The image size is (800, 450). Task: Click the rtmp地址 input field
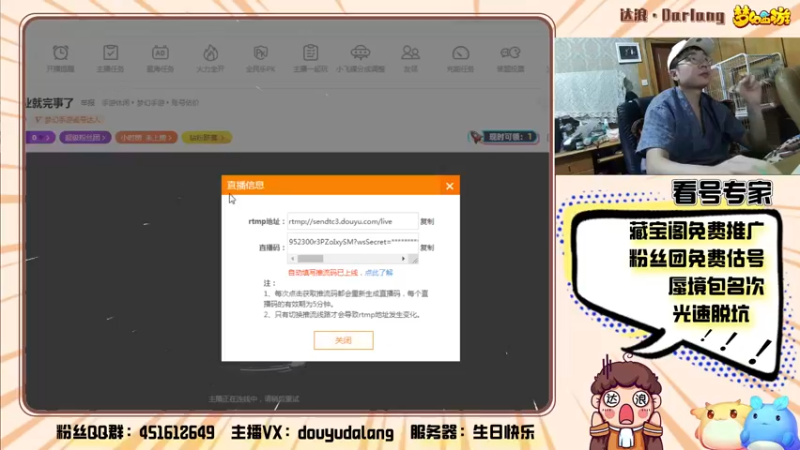(353, 221)
